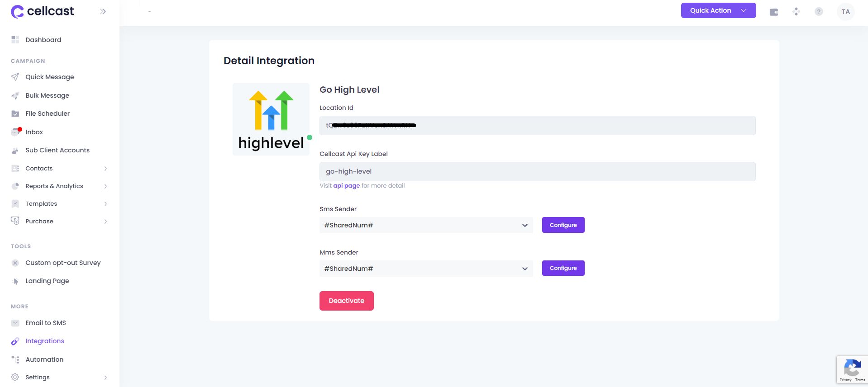Expand the Templates submenu chevron
Screen dimensions: 868x387
pos(105,204)
